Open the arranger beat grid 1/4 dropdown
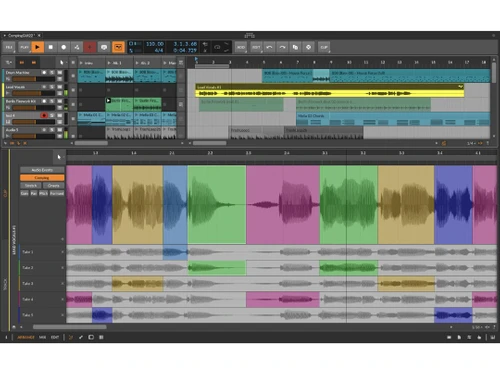 (471, 143)
